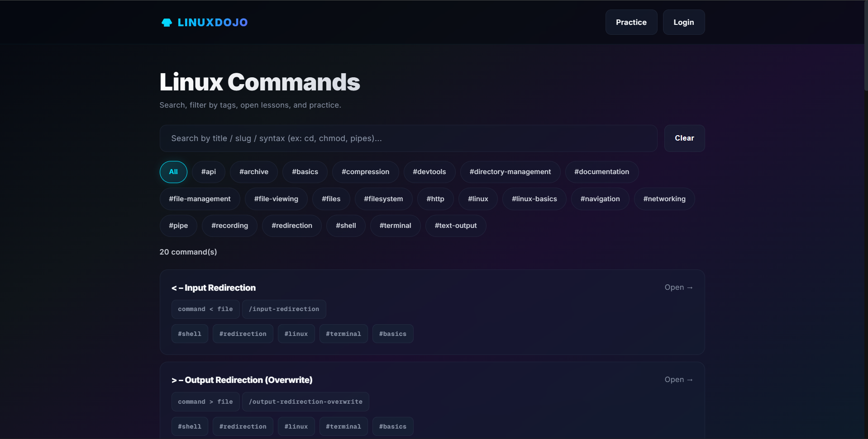Click the 'command < file' syntax chip
Viewport: 868px width, 439px height.
[x=205, y=309]
